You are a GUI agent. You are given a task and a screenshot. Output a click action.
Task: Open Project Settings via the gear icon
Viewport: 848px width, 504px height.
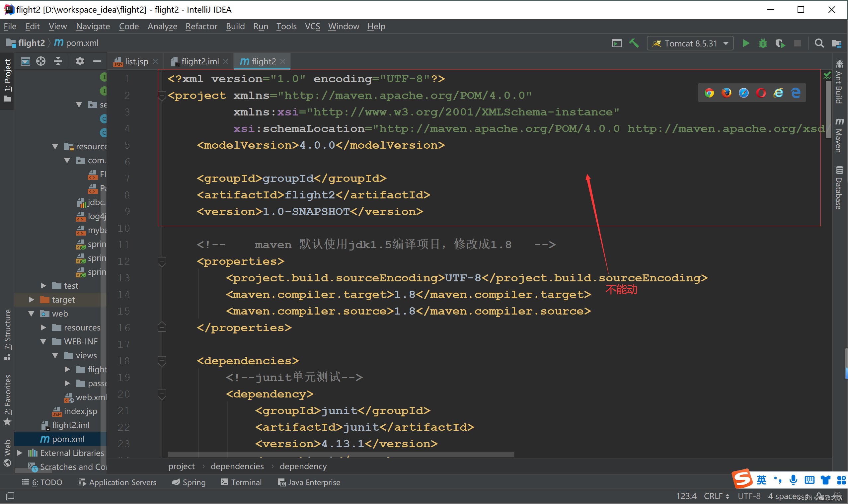click(80, 61)
